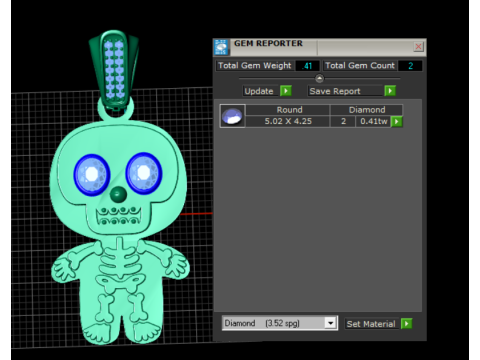The height and width of the screenshot is (360, 480).
Task: Click the Total Gem Count value 2
Action: [x=410, y=66]
